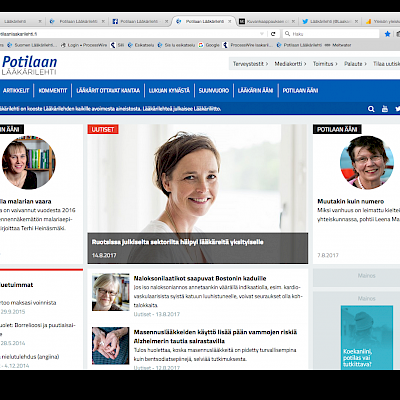Click the date 14.8.2017 on main story
Screen dimensions: 400x400
click(104, 255)
